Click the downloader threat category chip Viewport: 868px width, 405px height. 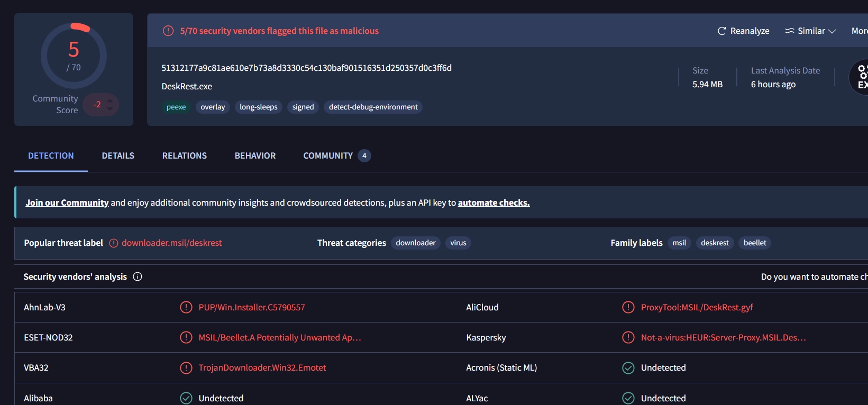[x=416, y=243]
